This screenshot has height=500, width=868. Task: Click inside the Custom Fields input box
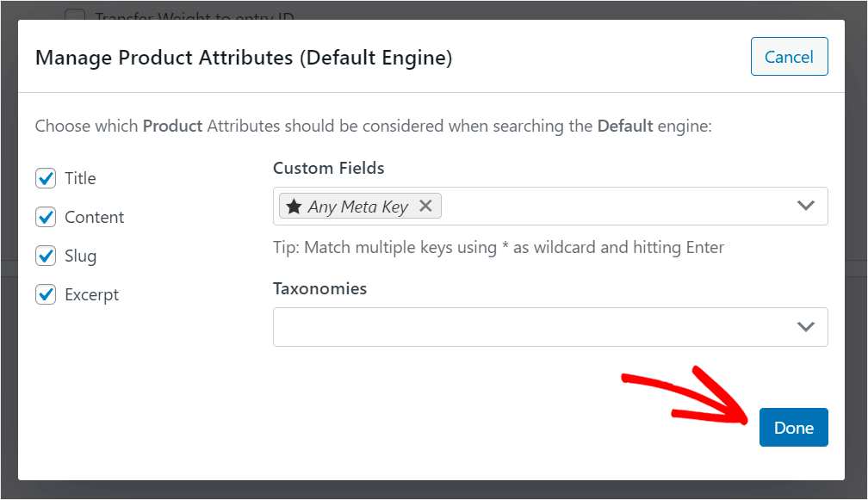point(603,207)
